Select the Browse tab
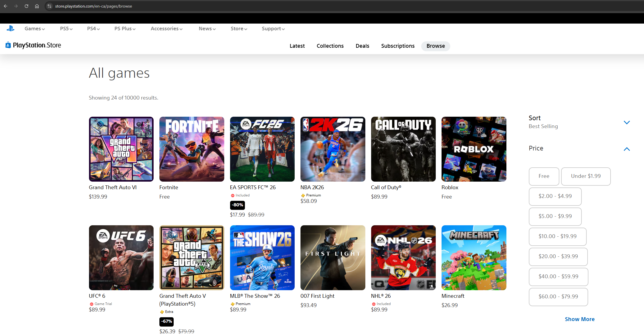Screen dimensions: 644x335 tap(436, 46)
